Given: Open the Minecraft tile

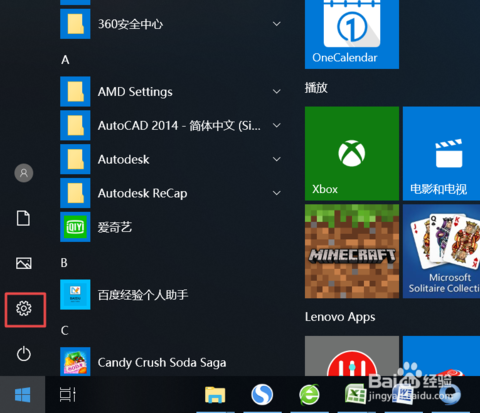Looking at the screenshot, I should (352, 251).
